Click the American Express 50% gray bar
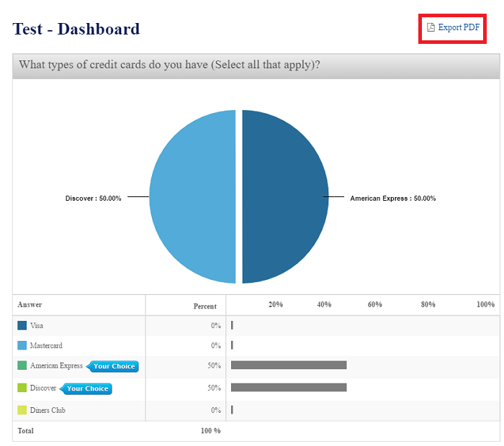 [289, 365]
